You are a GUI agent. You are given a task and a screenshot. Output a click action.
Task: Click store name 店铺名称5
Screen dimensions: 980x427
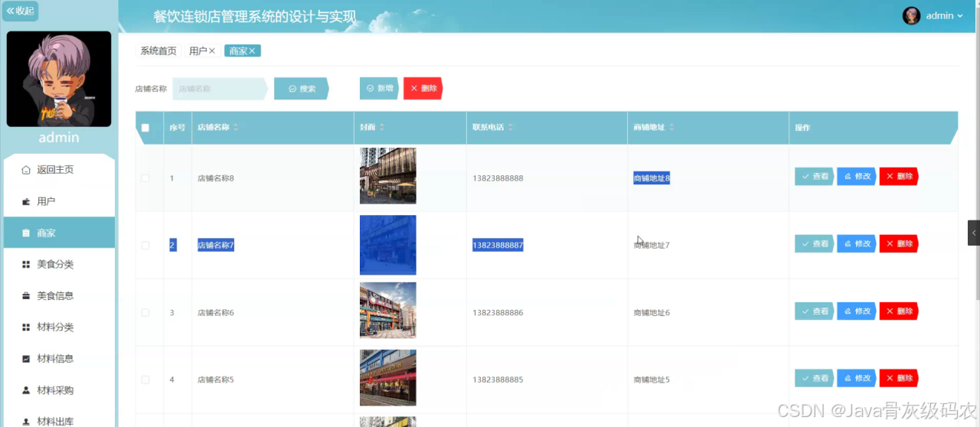[215, 380]
